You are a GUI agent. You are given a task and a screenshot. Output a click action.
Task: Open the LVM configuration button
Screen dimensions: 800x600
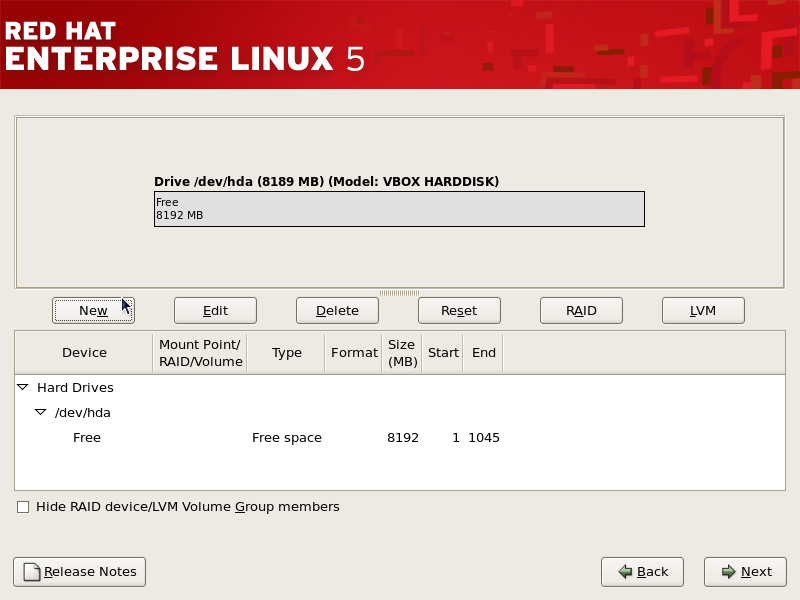703,310
